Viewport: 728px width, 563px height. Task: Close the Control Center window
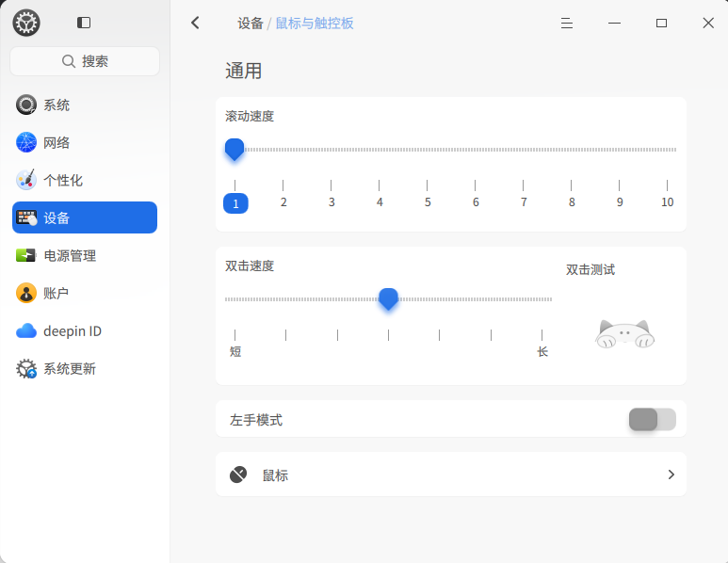pyautogui.click(x=708, y=23)
